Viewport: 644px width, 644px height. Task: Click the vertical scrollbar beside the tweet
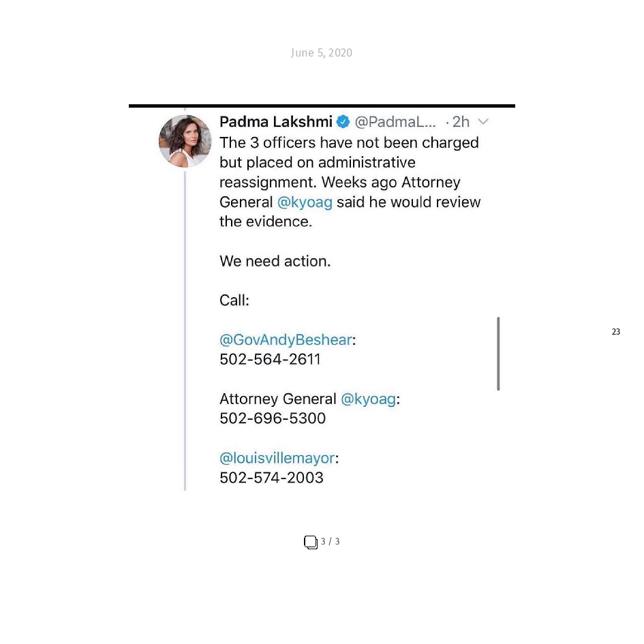click(498, 354)
